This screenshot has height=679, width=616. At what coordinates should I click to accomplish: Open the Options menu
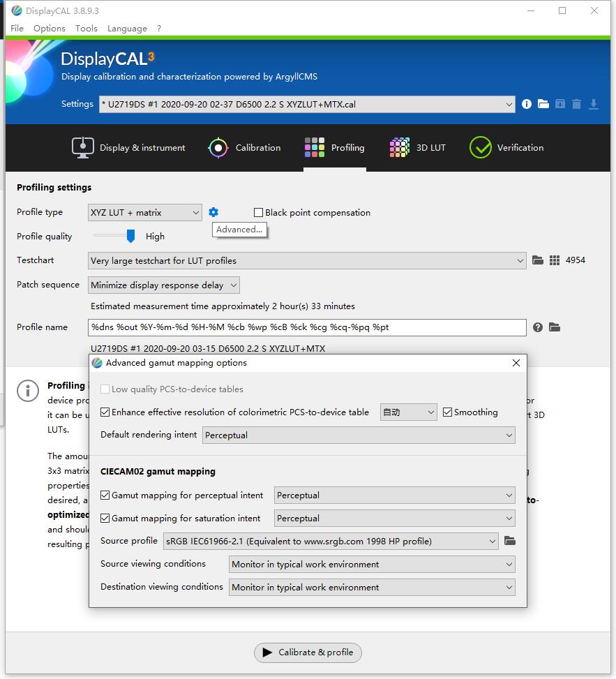(x=50, y=28)
